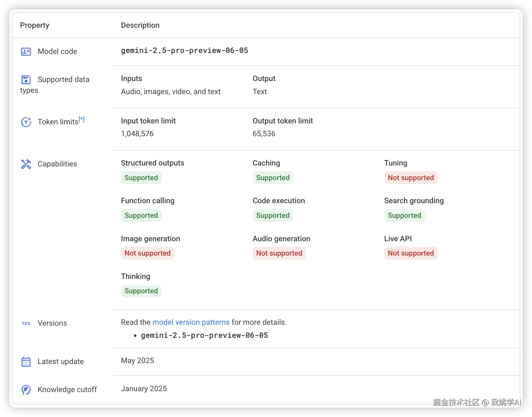This screenshot has width=532, height=417.
Task: Click the Latest update calendar icon
Action: 26,362
